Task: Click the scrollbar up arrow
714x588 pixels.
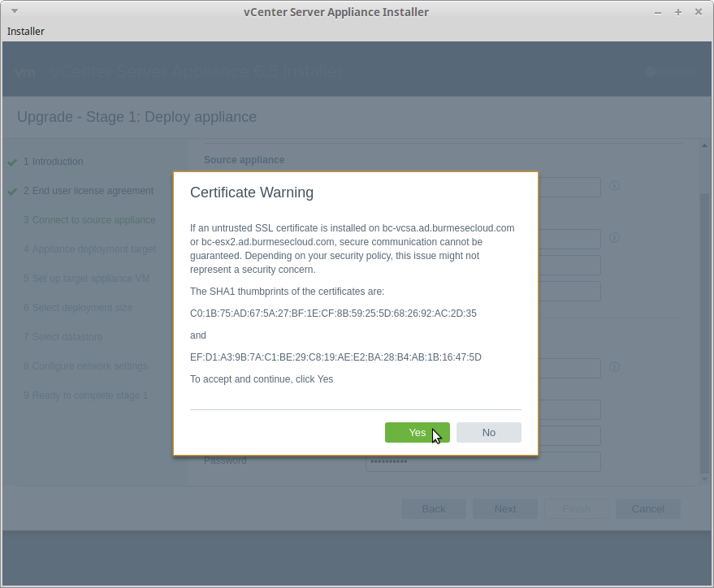Action: tap(704, 145)
